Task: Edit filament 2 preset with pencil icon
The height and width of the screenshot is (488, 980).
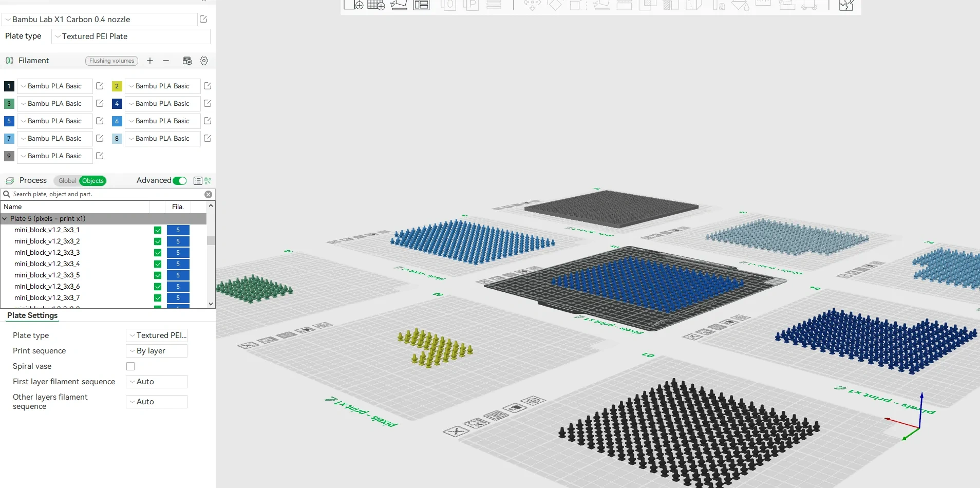Action: click(x=208, y=86)
